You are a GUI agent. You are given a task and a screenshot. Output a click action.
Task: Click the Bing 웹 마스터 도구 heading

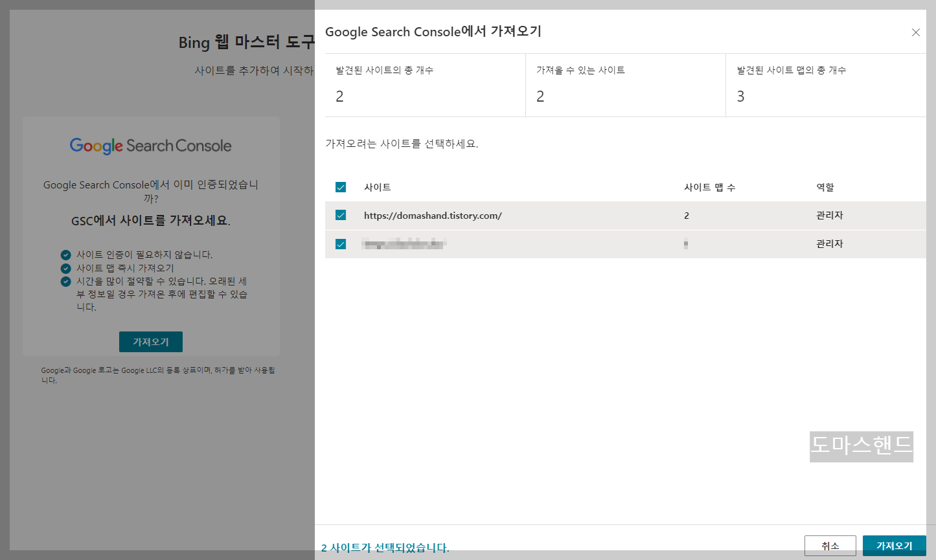point(246,43)
